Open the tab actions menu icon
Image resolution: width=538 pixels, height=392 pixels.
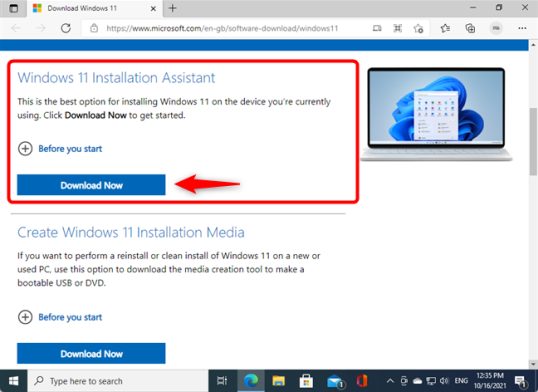(13, 8)
